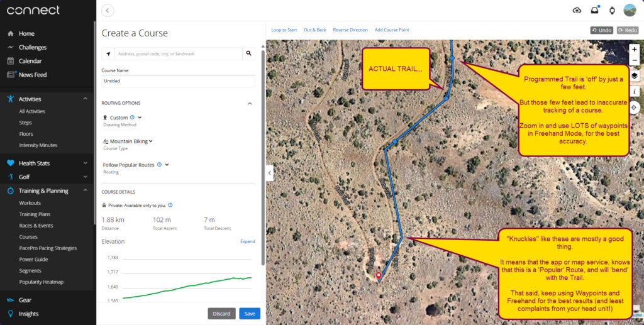Open Steps under Activities
644x325 pixels.
25,123
